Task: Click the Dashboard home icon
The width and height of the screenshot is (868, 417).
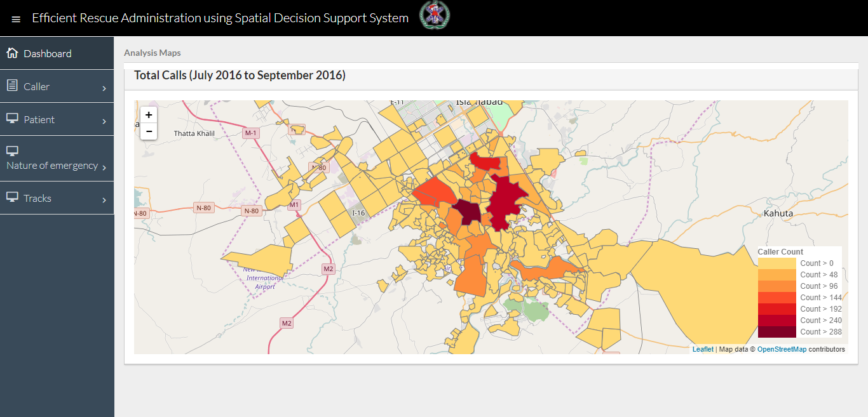Action: tap(12, 53)
